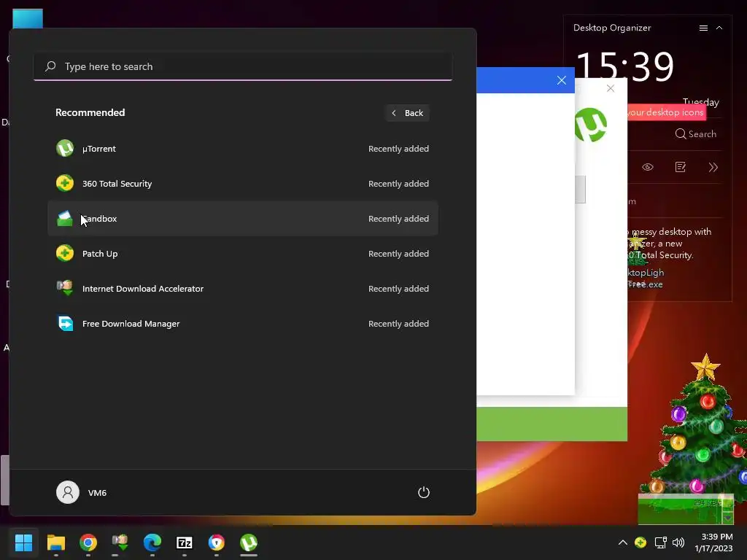747x560 pixels.
Task: Open 7-Zip from the taskbar
Action: tap(185, 542)
